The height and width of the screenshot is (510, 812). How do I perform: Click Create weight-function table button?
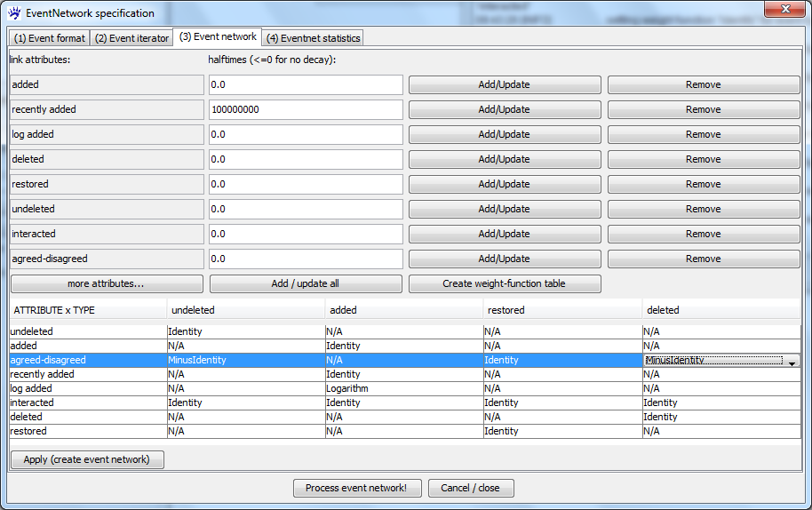505,283
